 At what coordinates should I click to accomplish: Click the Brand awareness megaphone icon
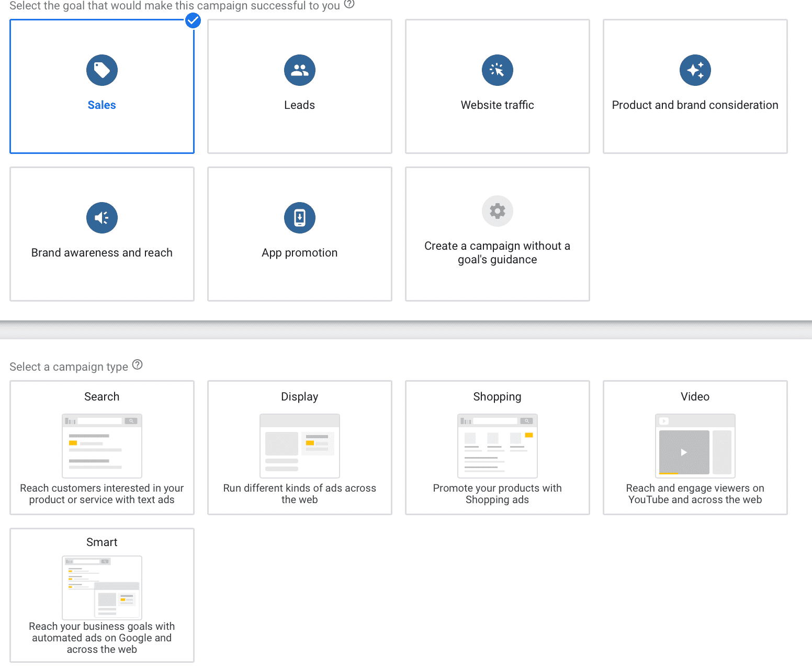click(x=102, y=218)
